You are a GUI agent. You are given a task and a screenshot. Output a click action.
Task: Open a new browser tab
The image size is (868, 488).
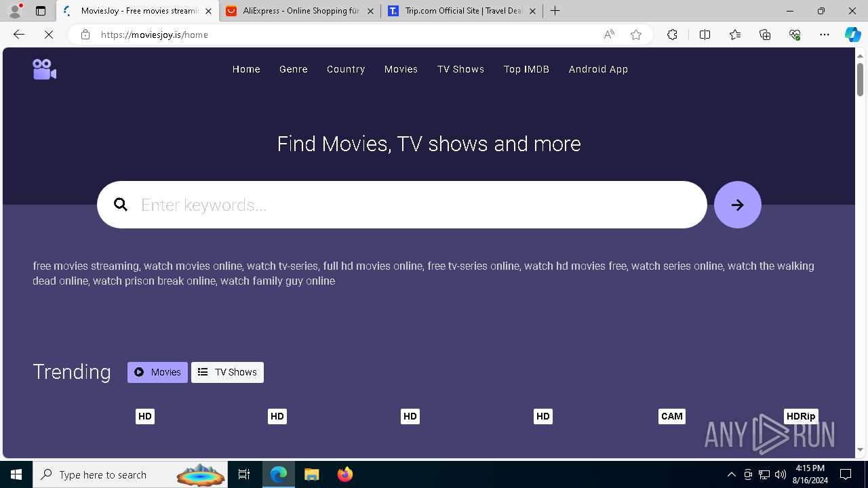point(555,11)
